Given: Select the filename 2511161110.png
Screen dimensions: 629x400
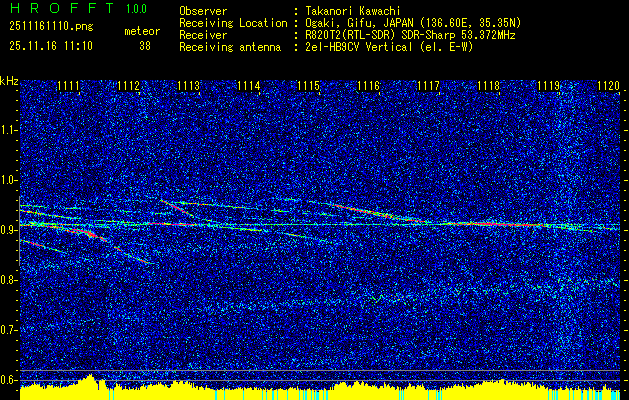Looking at the screenshot, I should coord(51,27).
